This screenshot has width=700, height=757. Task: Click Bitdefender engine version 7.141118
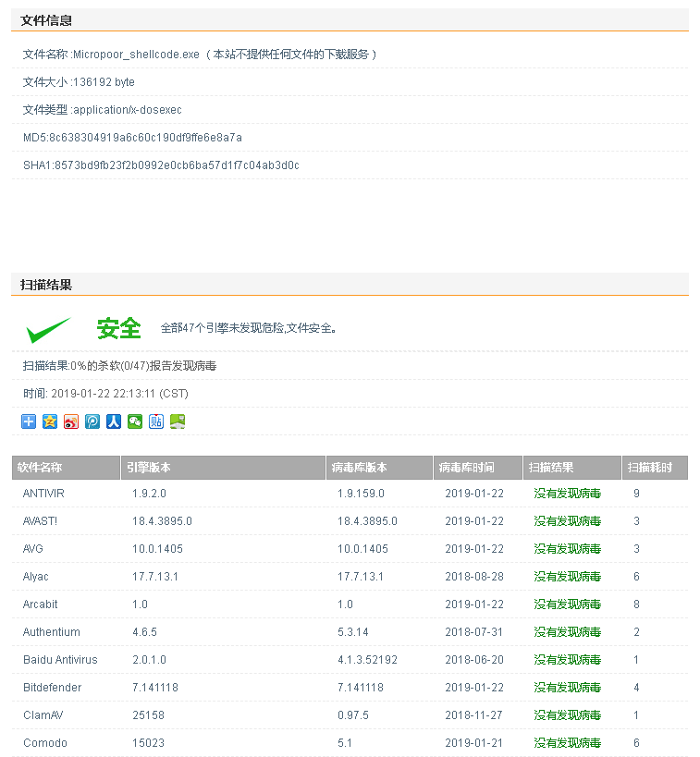(155, 688)
